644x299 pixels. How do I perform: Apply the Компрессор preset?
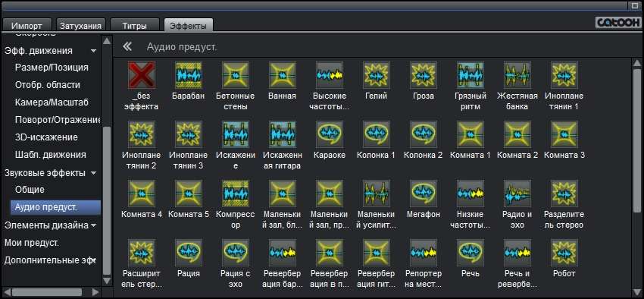point(236,194)
